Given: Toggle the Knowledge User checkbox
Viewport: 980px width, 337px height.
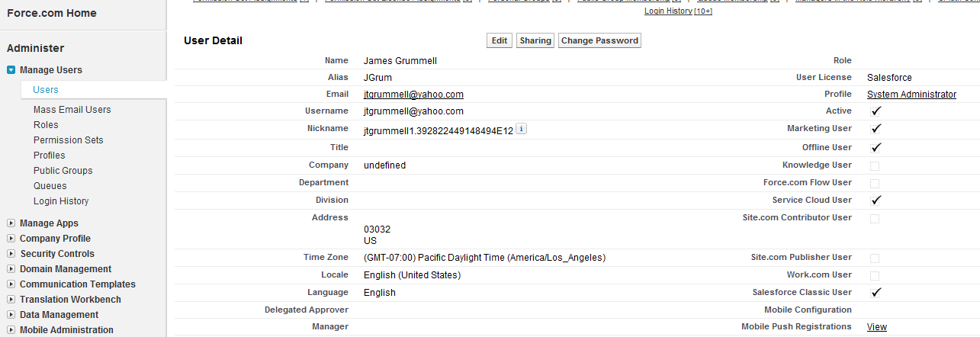Looking at the screenshot, I should (875, 165).
